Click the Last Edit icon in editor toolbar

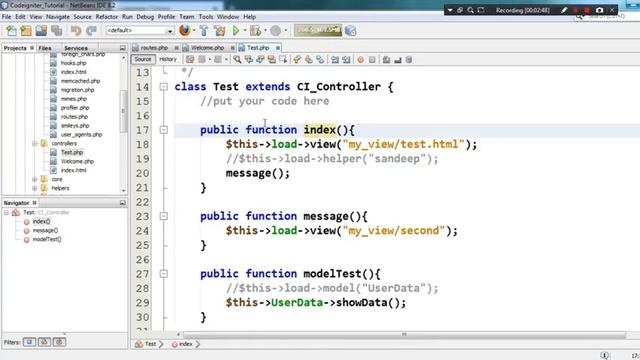[190, 60]
